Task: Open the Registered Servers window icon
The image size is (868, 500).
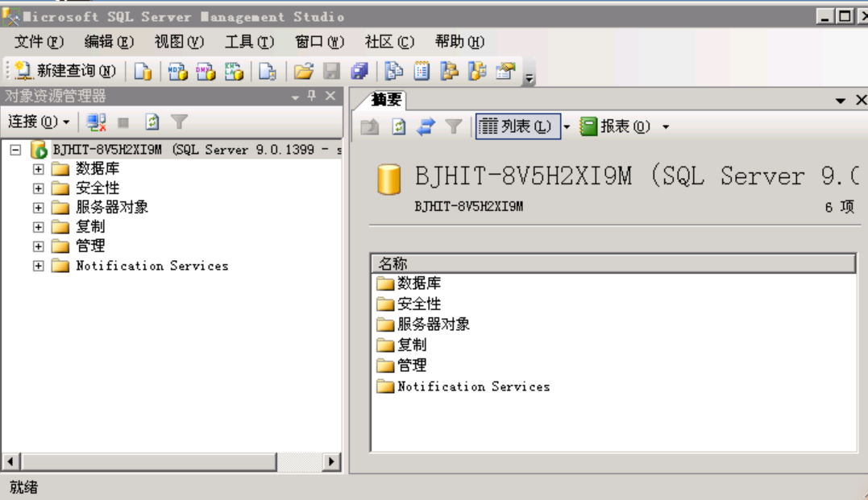Action: (x=394, y=72)
